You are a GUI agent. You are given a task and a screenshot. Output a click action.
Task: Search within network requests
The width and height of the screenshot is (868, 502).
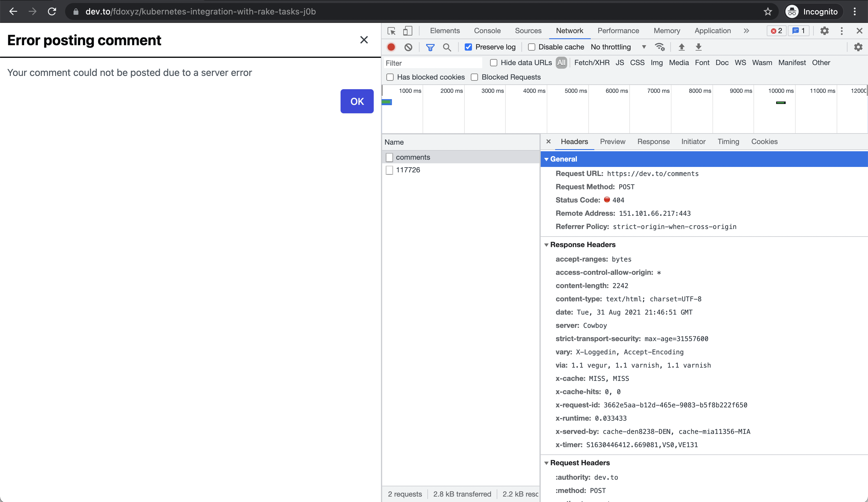pyautogui.click(x=447, y=47)
